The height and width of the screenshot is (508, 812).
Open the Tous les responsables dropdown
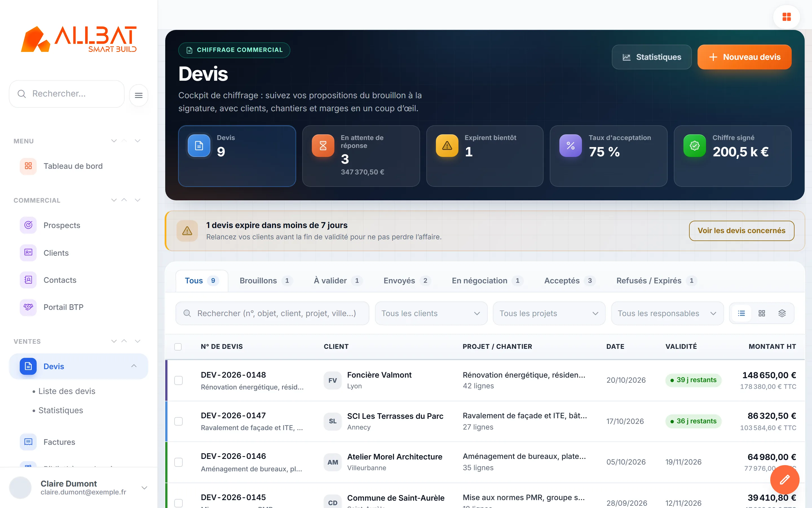point(667,313)
